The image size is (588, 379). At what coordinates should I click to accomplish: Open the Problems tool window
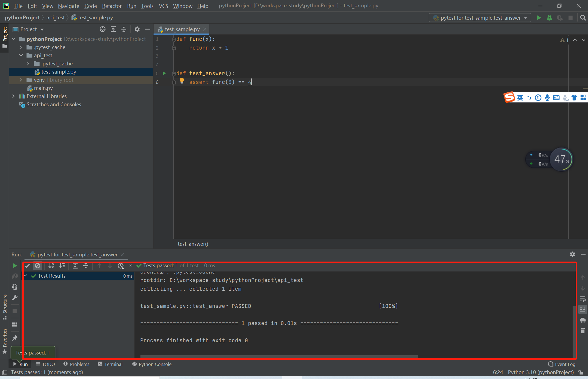point(76,364)
